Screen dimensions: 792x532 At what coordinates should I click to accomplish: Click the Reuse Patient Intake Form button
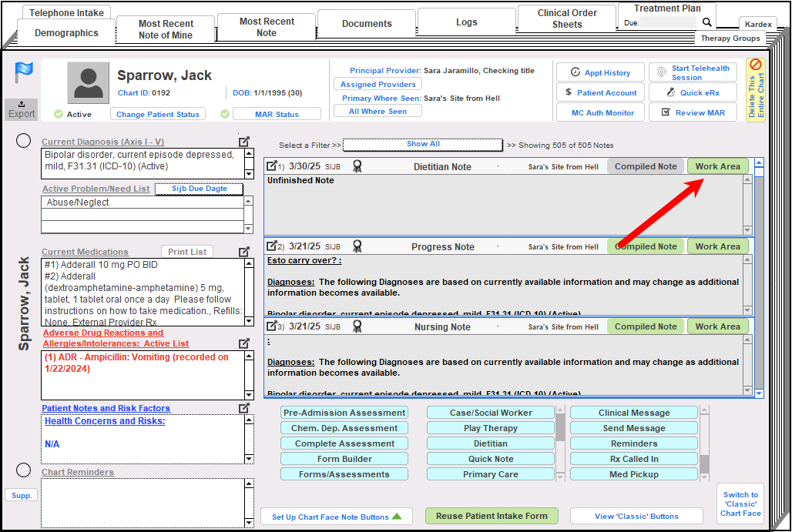pyautogui.click(x=492, y=516)
